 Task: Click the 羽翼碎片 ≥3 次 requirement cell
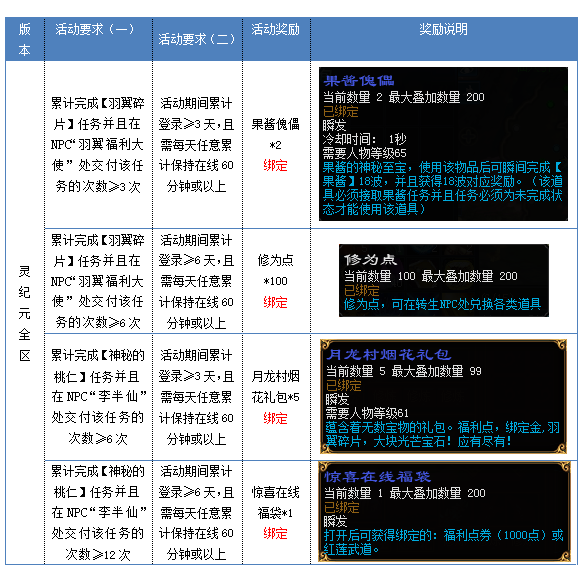[98, 145]
